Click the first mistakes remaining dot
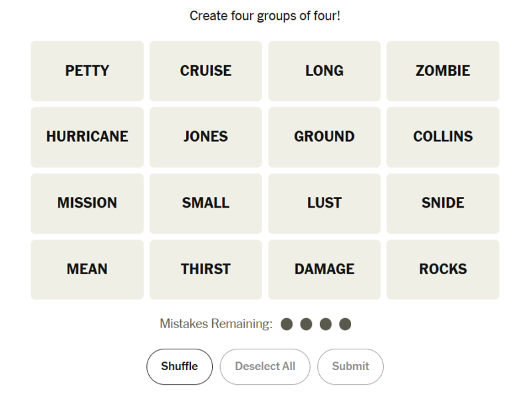 click(287, 324)
